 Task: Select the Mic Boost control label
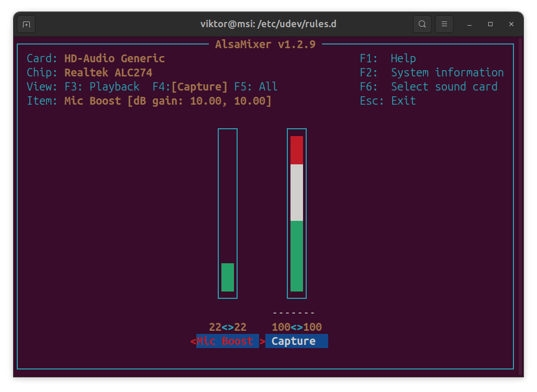click(225, 341)
